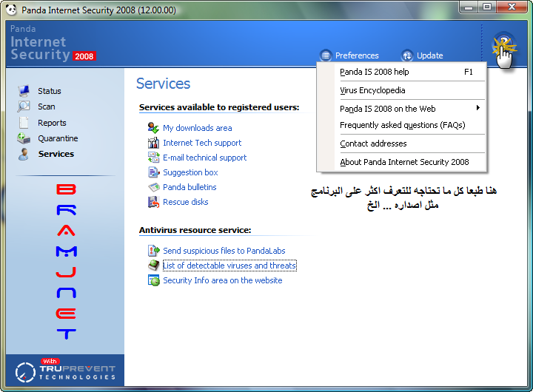The width and height of the screenshot is (533, 392).
Task: Close the Panda Internet Security window
Action: (x=512, y=7)
